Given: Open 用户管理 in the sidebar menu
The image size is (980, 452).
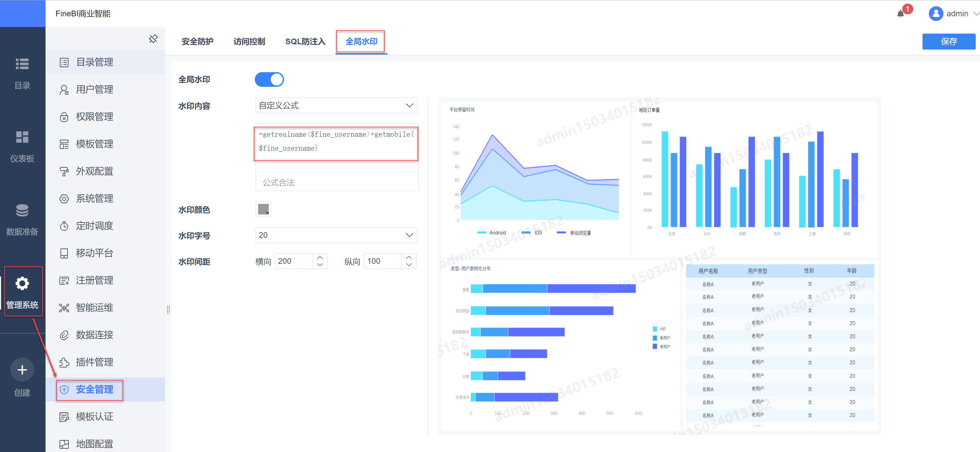Looking at the screenshot, I should tap(94, 89).
